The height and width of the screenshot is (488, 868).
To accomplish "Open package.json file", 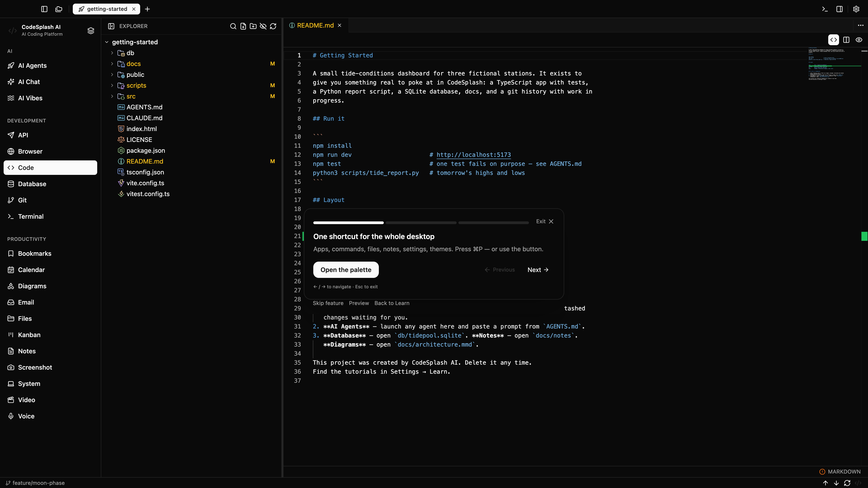I will [x=191, y=150].
